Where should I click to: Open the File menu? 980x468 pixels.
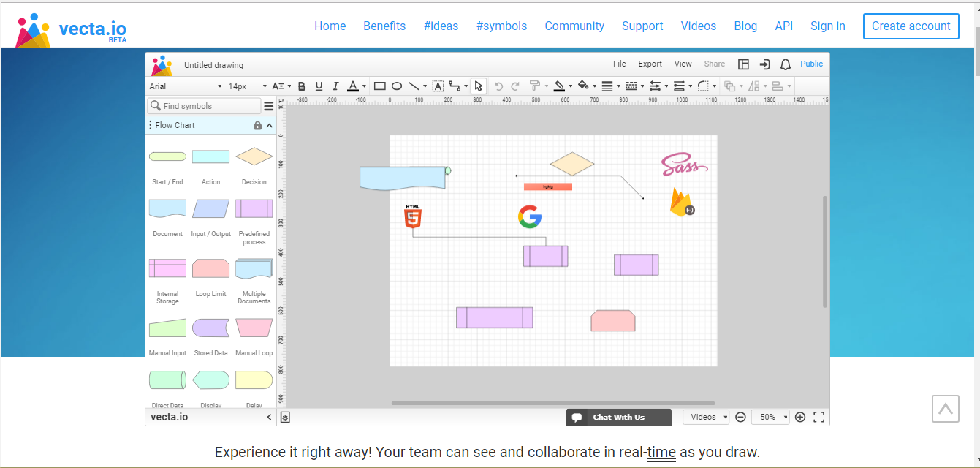point(620,64)
